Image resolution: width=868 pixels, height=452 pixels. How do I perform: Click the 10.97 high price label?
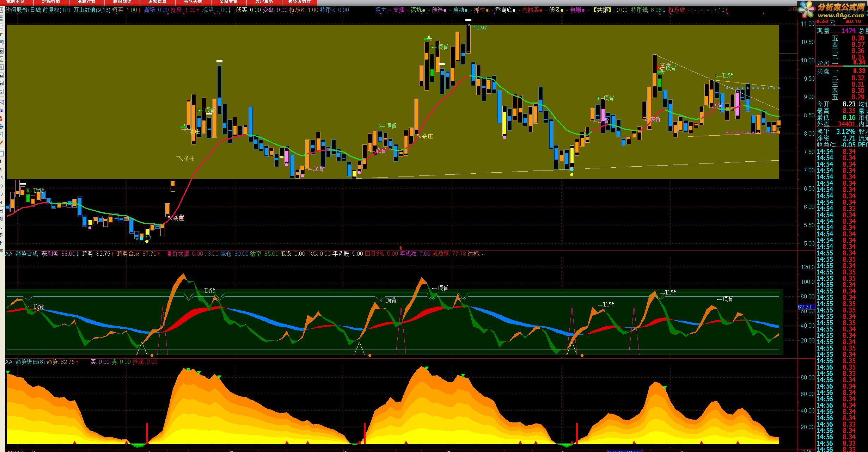pyautogui.click(x=480, y=28)
